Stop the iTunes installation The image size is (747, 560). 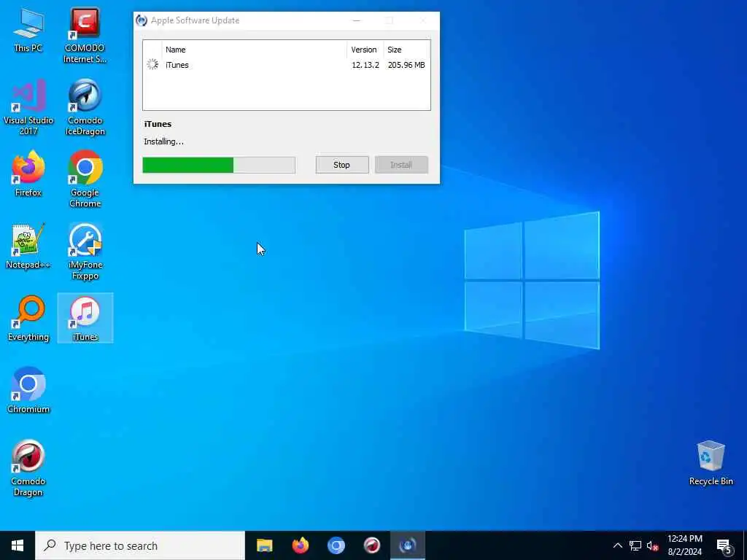pos(342,165)
